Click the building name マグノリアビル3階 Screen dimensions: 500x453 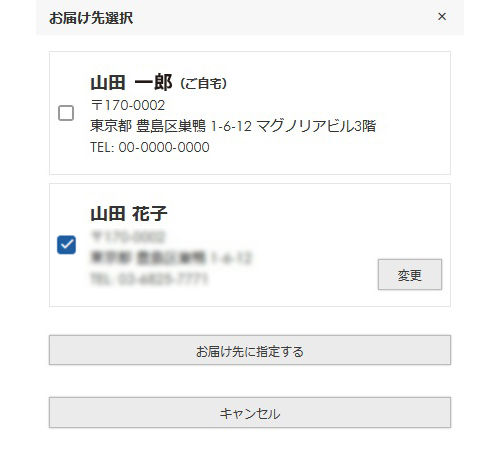pos(316,126)
